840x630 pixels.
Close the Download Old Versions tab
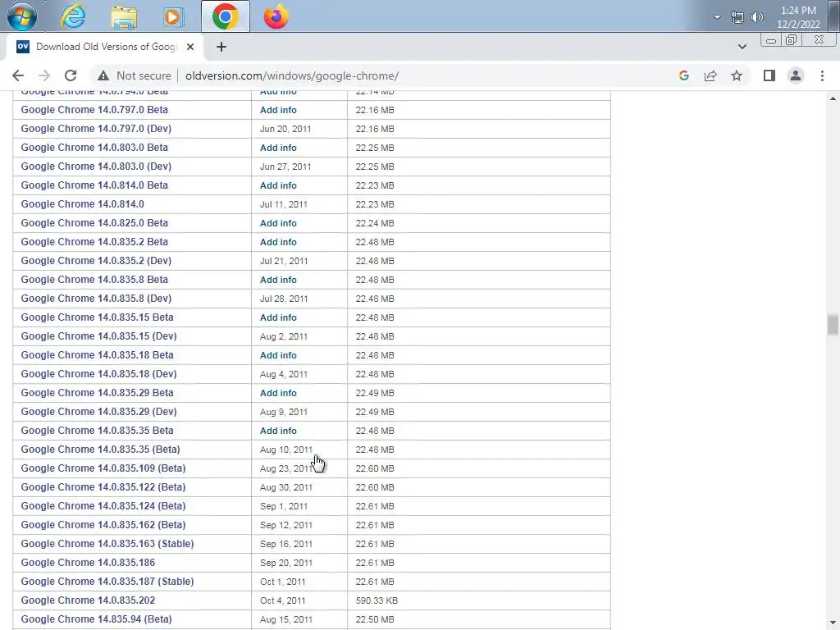(190, 47)
